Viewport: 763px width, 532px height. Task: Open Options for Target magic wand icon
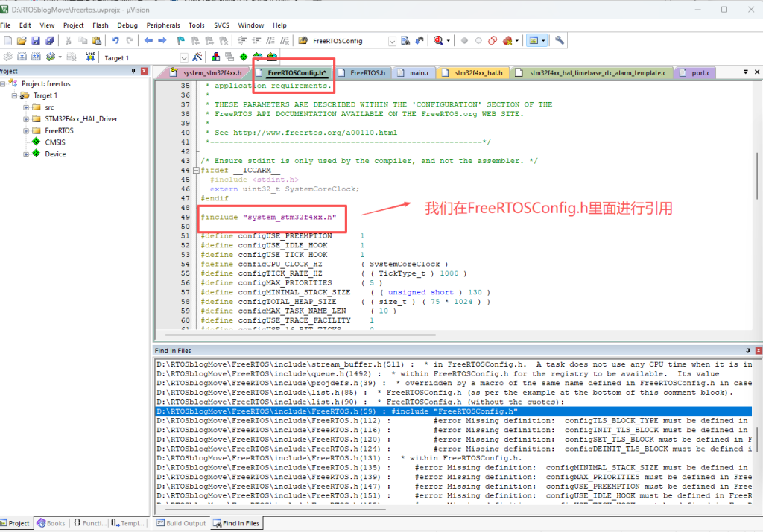[197, 57]
